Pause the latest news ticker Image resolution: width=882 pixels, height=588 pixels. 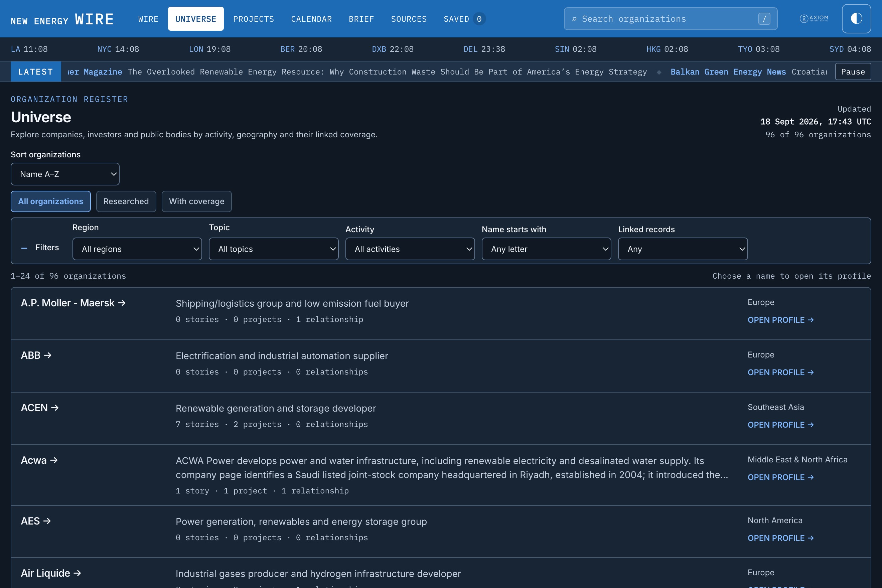point(853,71)
